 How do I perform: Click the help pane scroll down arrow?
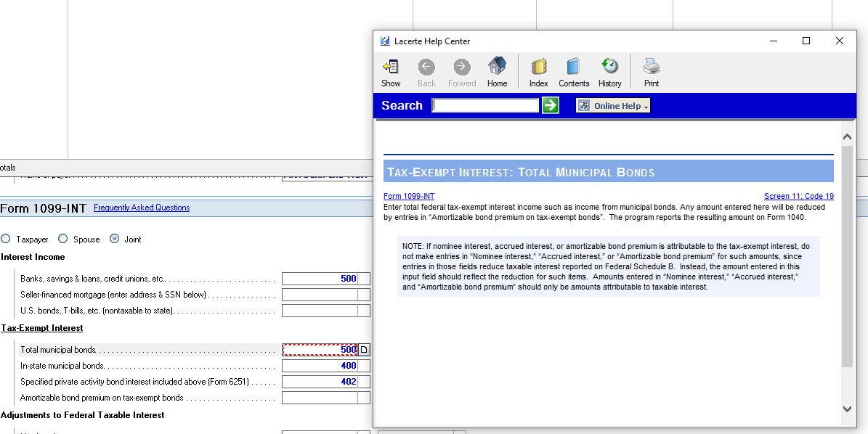click(847, 409)
